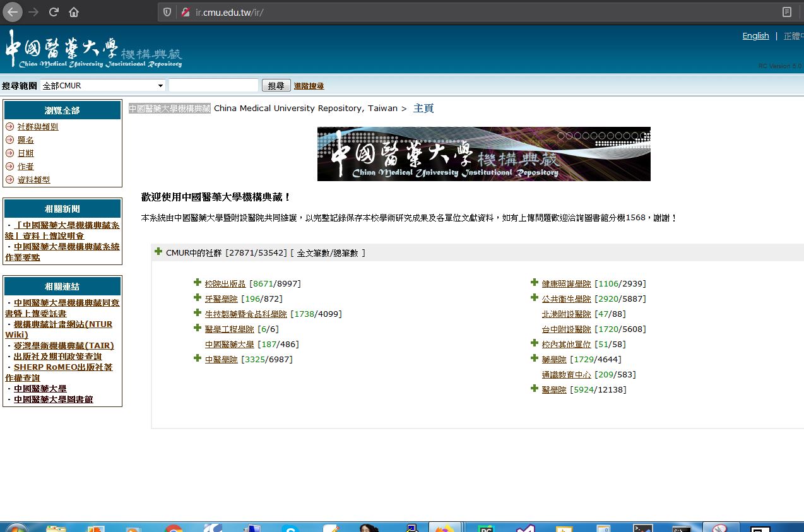This screenshot has width=804, height=532.
Task: Click arrow icon beside 作者
Action: click(9, 167)
